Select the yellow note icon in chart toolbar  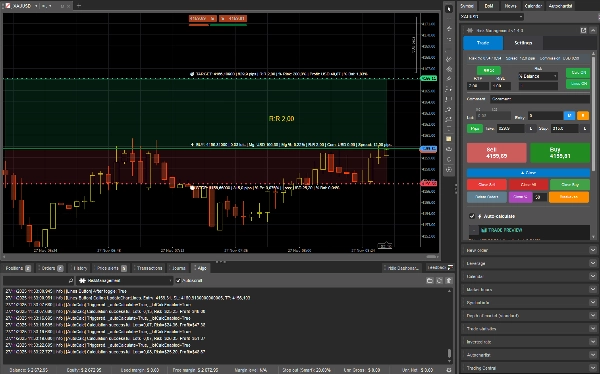[449, 139]
